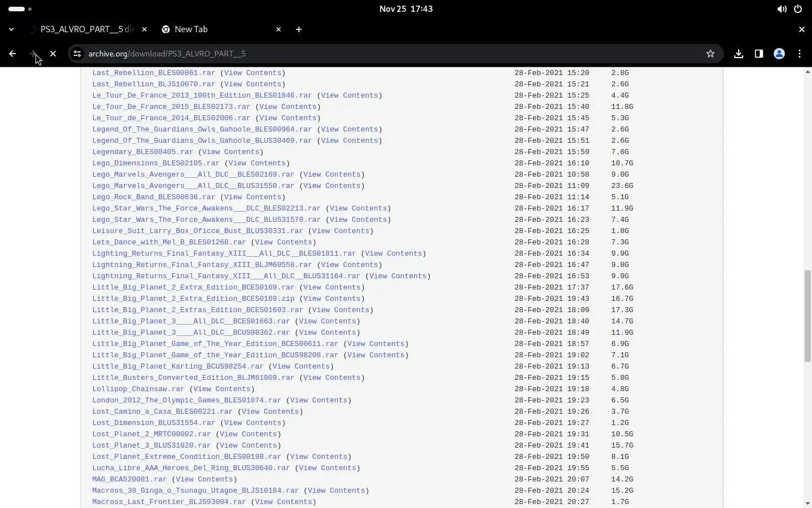Close the New Tab tab
Viewport: 812px width, 508px height.
point(279,29)
